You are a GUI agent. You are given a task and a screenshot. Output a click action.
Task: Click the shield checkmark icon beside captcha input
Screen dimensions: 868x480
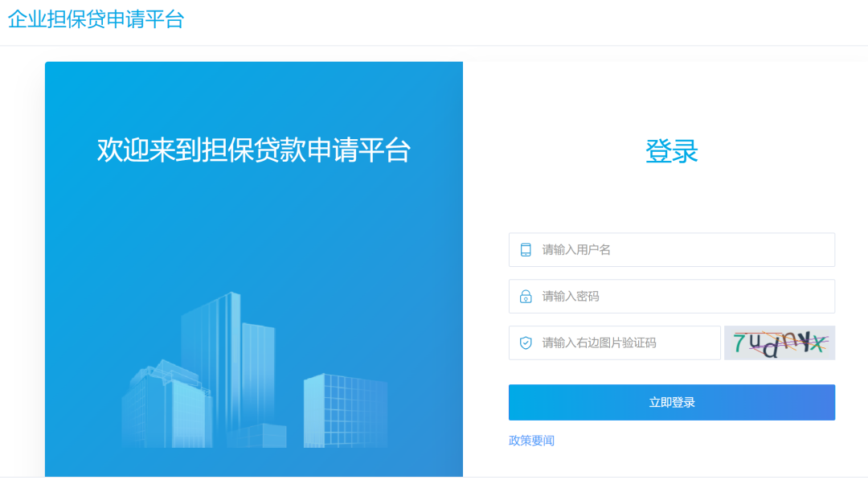pyautogui.click(x=526, y=343)
